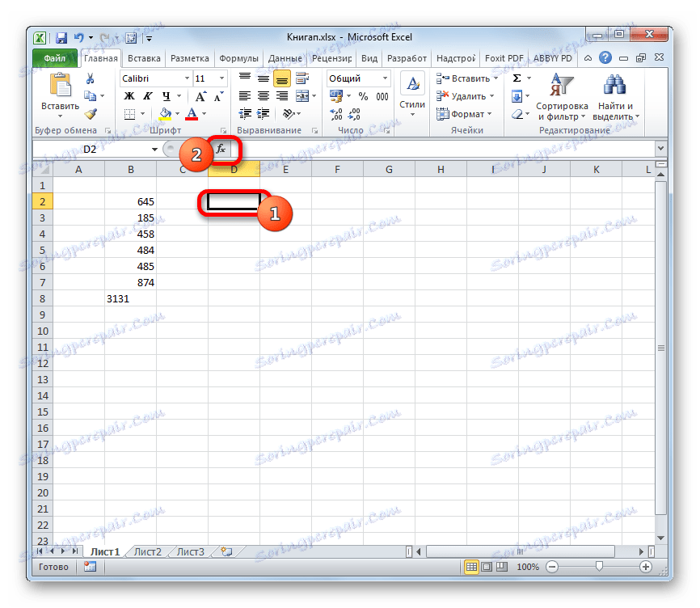Click the zoom slider thumb
The image size is (700, 608).
point(599,567)
